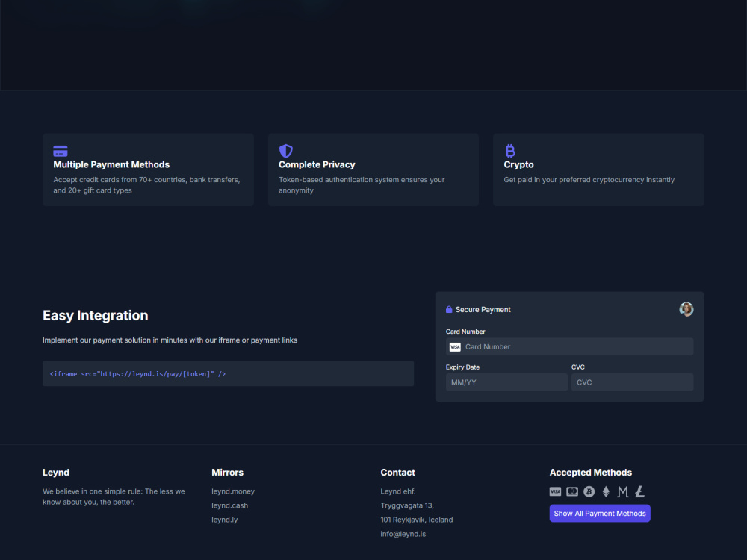Click the Card Number label

pyautogui.click(x=465, y=332)
